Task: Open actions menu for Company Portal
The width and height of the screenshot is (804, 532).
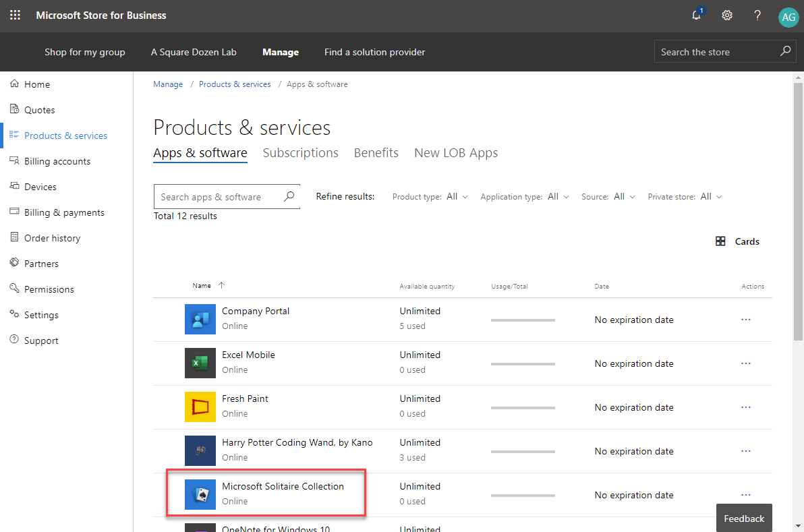Action: [745, 320]
